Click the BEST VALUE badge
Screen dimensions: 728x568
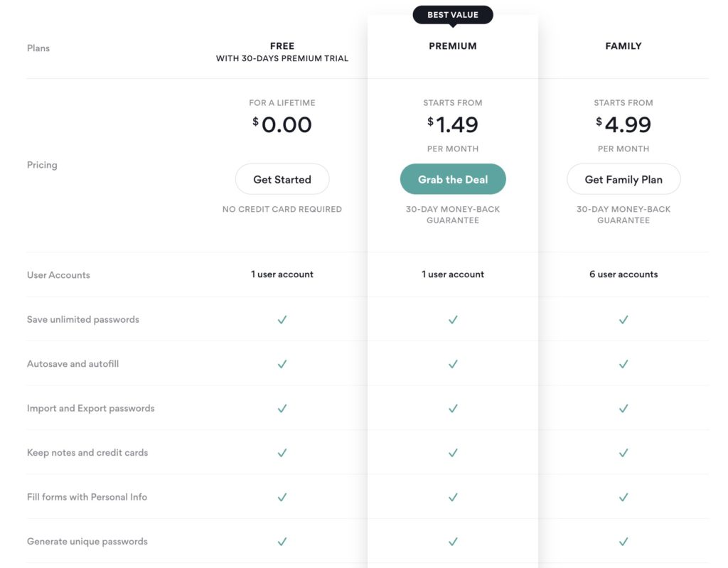coord(453,15)
